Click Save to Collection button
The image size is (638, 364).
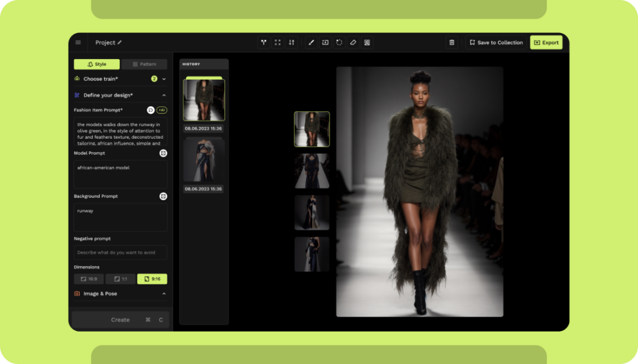click(x=496, y=42)
